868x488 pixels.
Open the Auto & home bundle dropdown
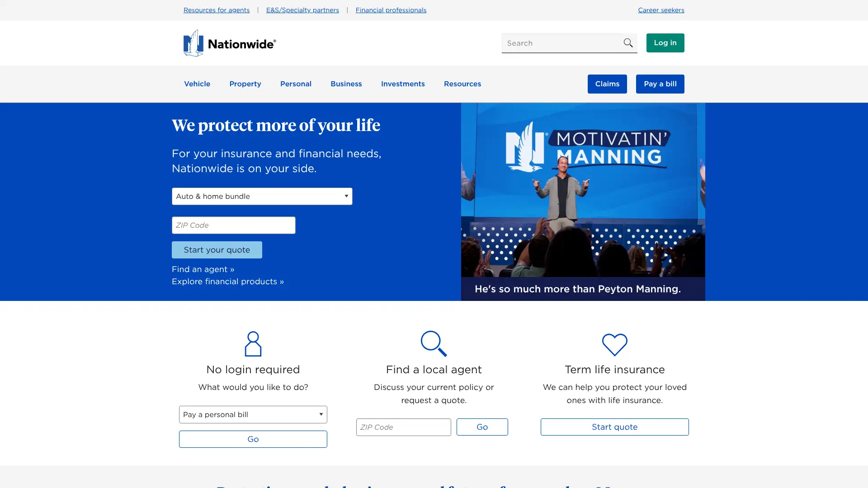[x=262, y=197]
